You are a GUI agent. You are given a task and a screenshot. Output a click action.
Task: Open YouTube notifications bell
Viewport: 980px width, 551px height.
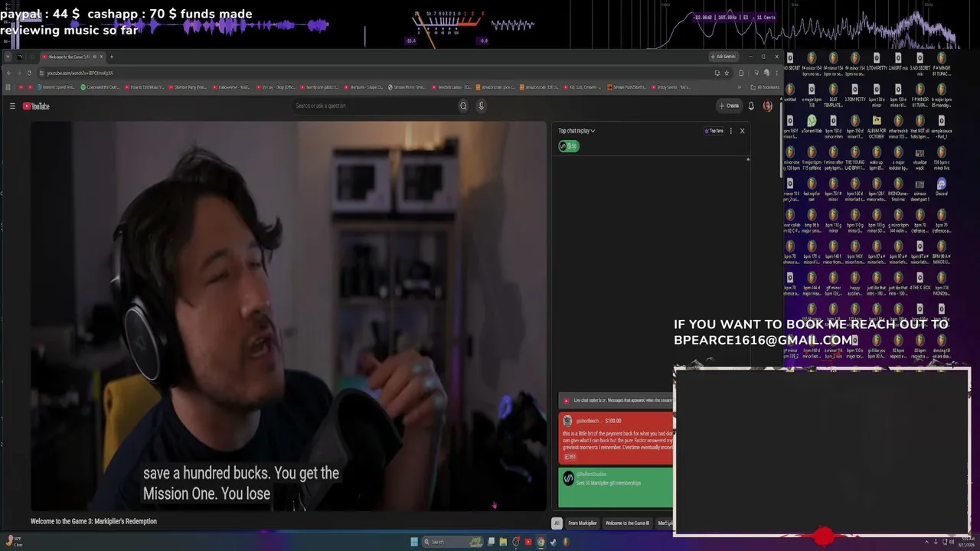click(x=751, y=106)
